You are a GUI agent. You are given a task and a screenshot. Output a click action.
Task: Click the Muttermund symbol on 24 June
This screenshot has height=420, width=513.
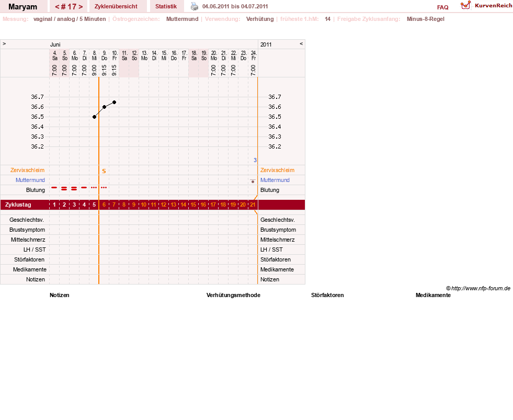pos(253,181)
